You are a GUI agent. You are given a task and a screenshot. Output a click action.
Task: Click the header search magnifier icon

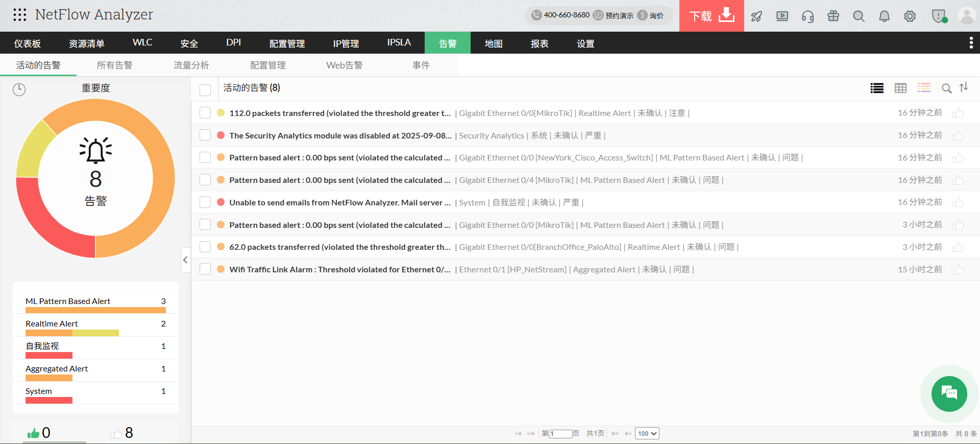coord(859,16)
